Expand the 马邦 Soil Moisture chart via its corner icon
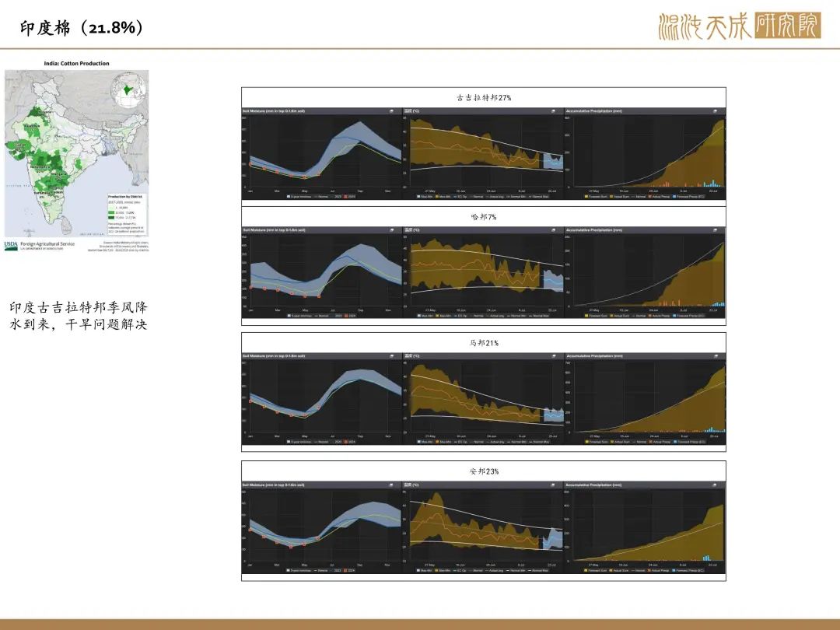 pos(391,355)
